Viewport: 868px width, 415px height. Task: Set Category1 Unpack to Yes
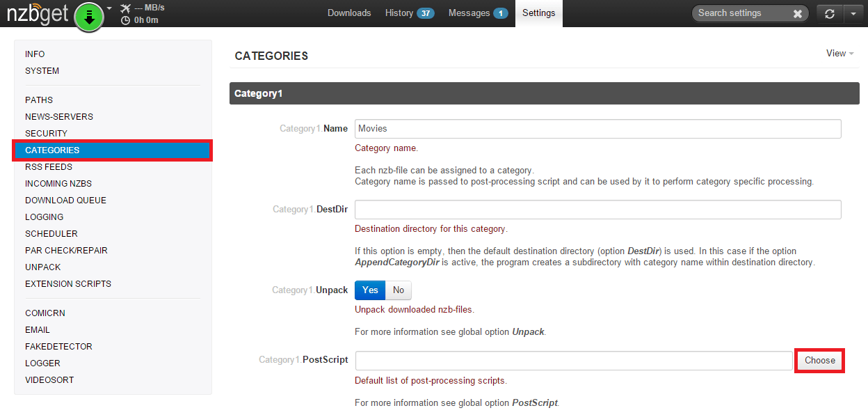[x=370, y=290]
